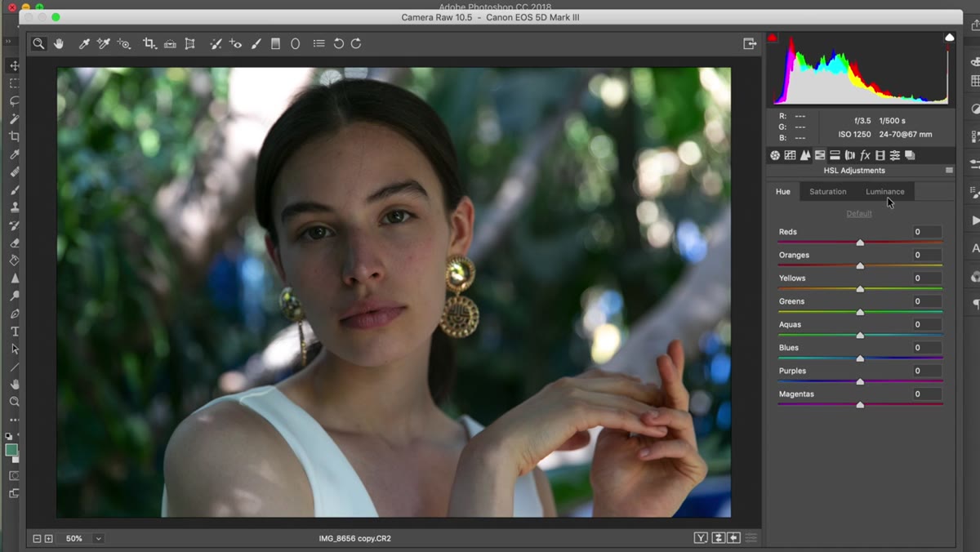The image size is (980, 552).
Task: Zoom out with the minus button
Action: tap(37, 539)
